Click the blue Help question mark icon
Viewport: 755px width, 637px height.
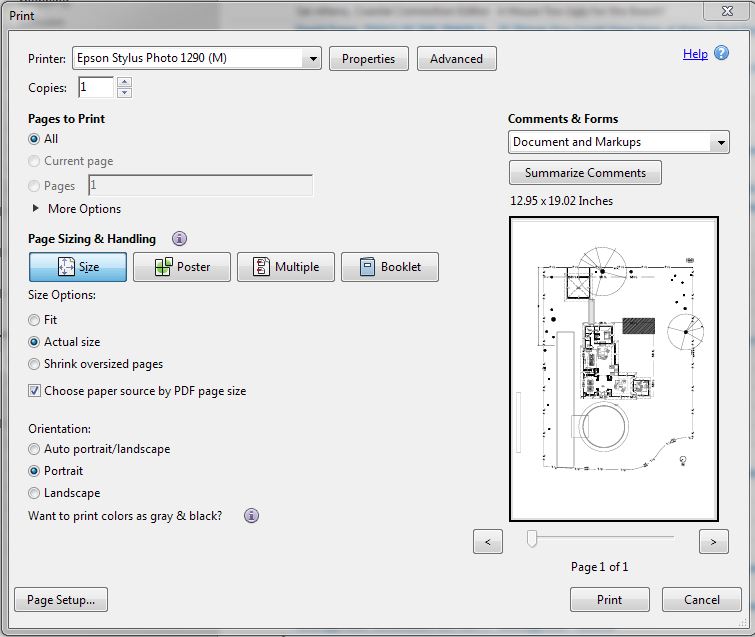(x=722, y=54)
